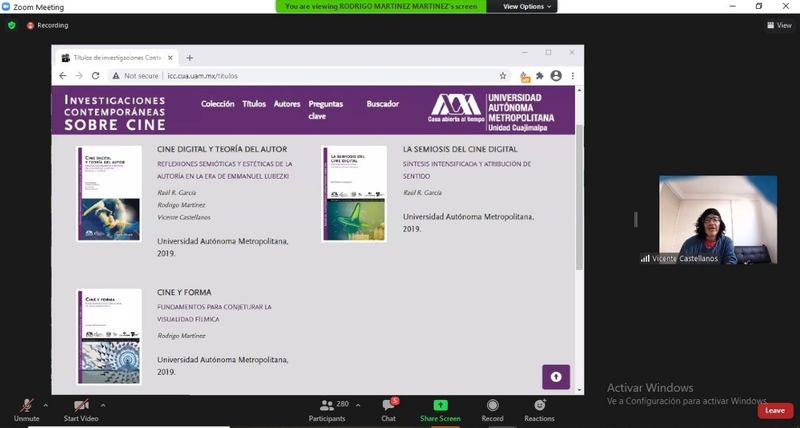800x428 pixels.
Task: Click the CINE Y FORMA title
Action: [184, 292]
